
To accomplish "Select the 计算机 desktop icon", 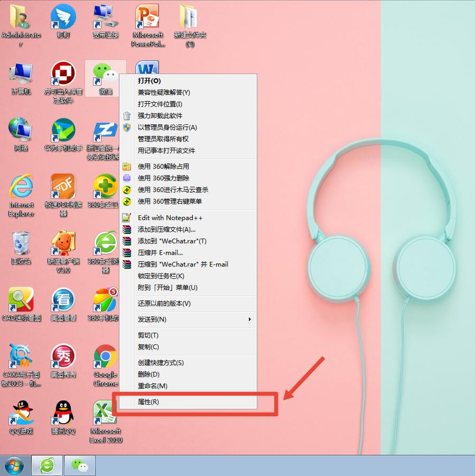I will click(x=21, y=78).
